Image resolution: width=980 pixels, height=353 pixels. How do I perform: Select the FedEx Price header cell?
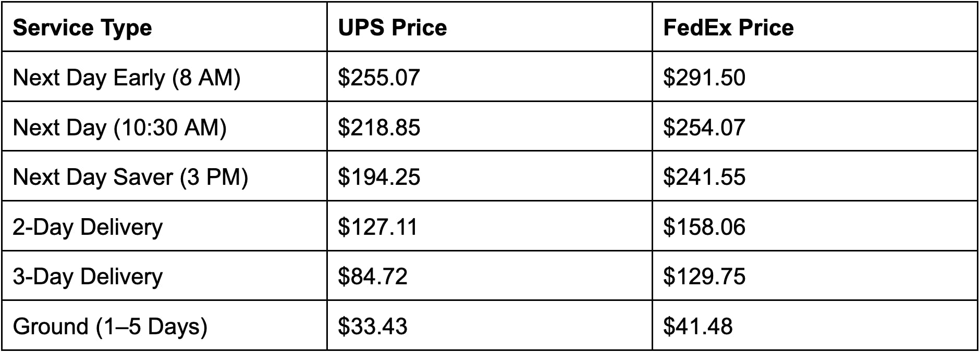[x=815, y=27]
